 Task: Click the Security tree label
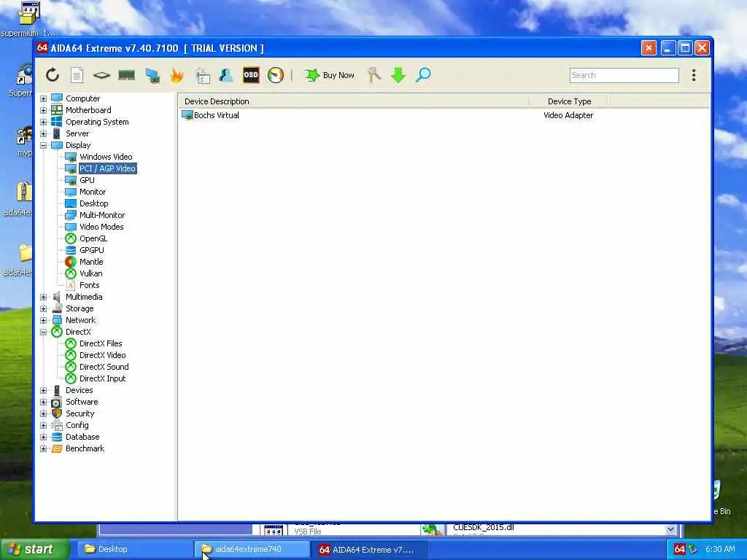point(80,413)
